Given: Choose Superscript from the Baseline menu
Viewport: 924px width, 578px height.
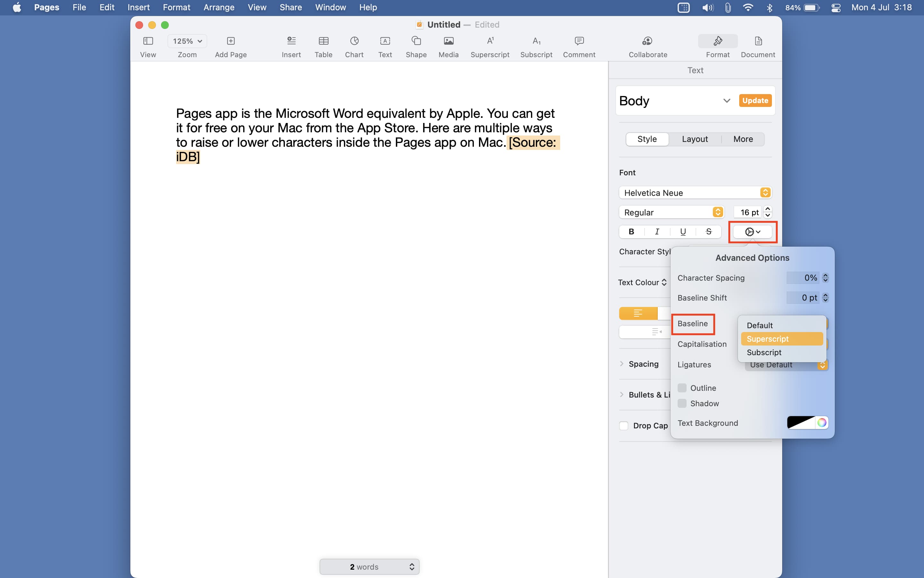Looking at the screenshot, I should 782,339.
